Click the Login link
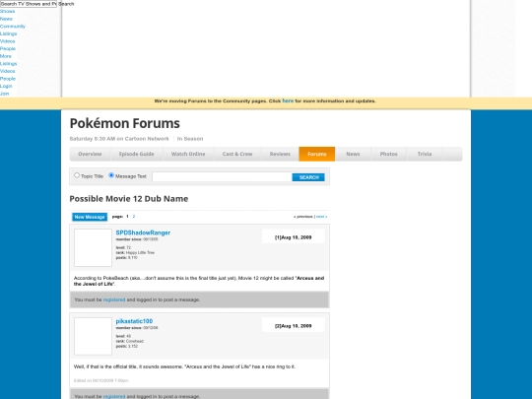 [x=6, y=86]
